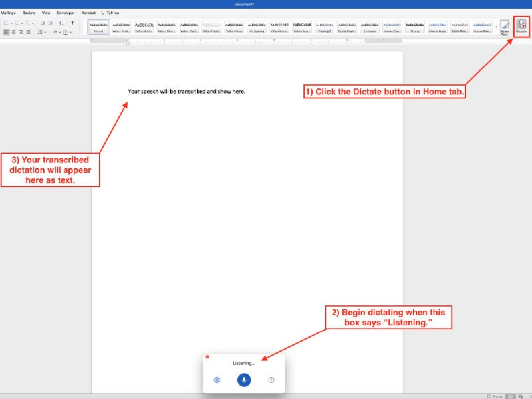Click the sort icon in the ribbon

click(62, 23)
